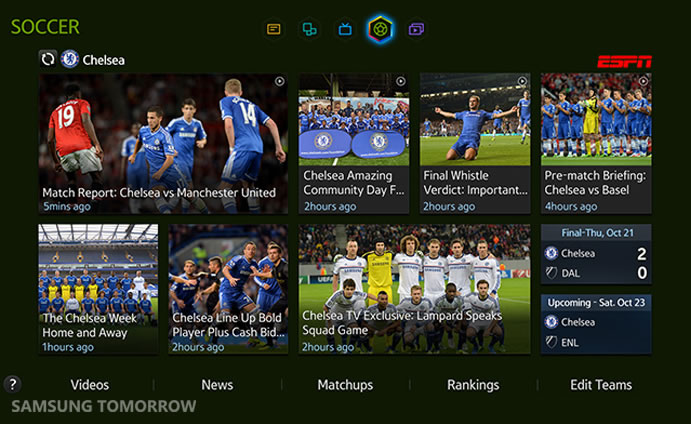Click the 4hours ago timestamp
The width and height of the screenshot is (691, 424).
(x=571, y=206)
